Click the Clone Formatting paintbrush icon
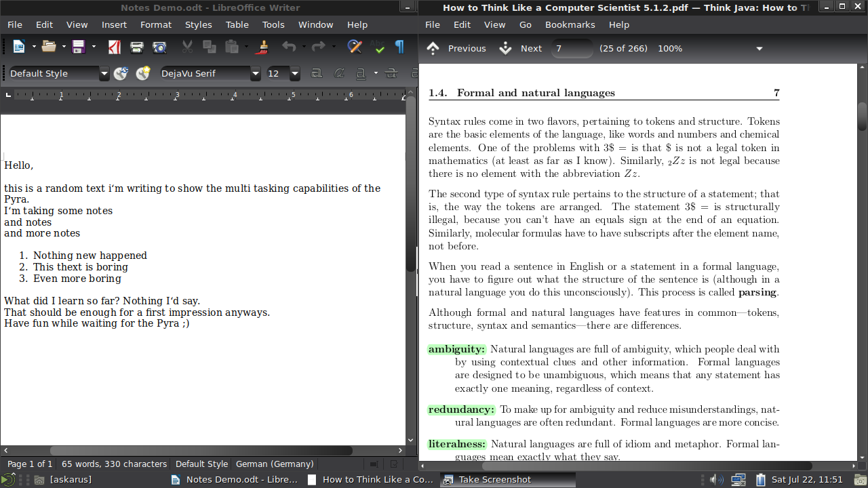The width and height of the screenshot is (868, 488). [x=264, y=47]
